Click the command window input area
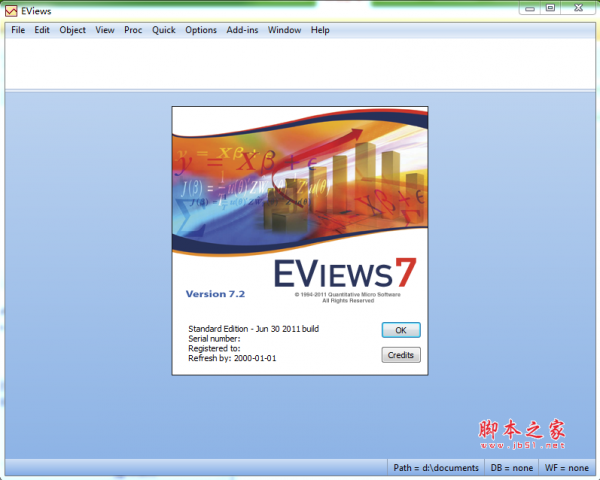The image size is (600, 480). pos(300,64)
